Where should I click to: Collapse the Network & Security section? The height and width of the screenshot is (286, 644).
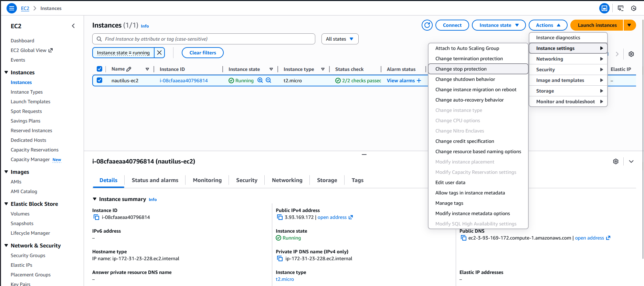pyautogui.click(x=6, y=245)
